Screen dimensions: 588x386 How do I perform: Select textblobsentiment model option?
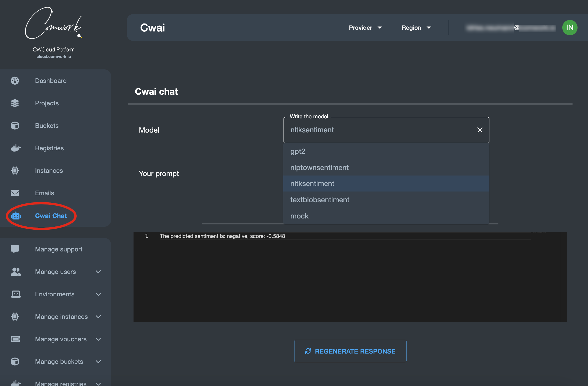point(386,200)
